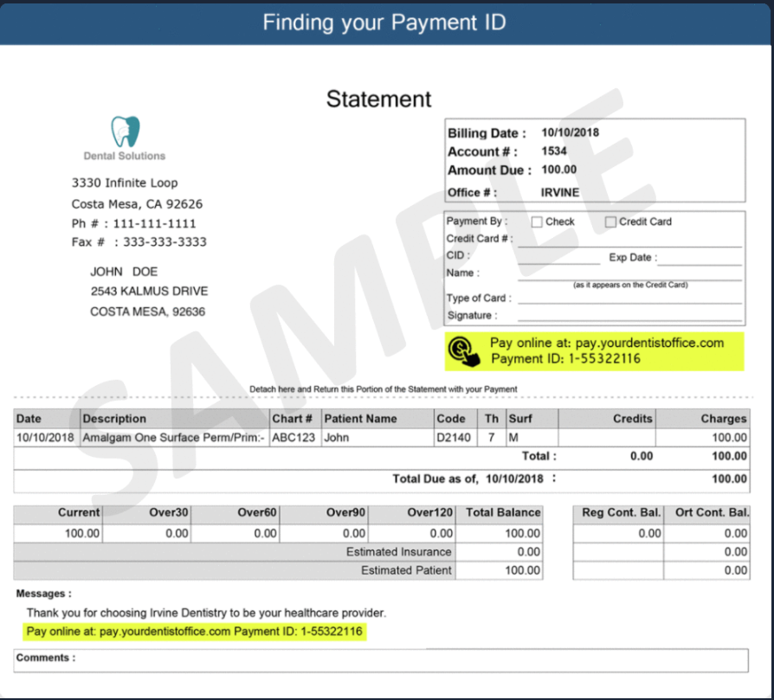Click the Type of Card field
Screen dimensions: 774x700
(x=630, y=297)
